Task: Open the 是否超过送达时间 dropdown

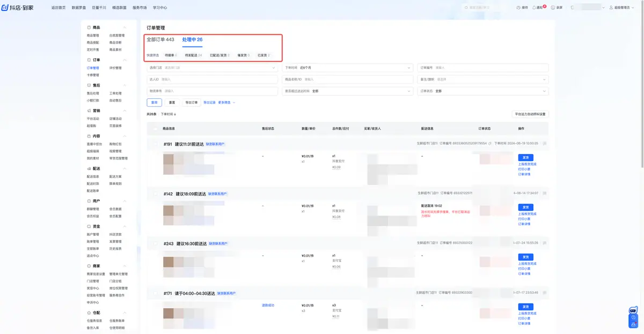Action: [348, 91]
